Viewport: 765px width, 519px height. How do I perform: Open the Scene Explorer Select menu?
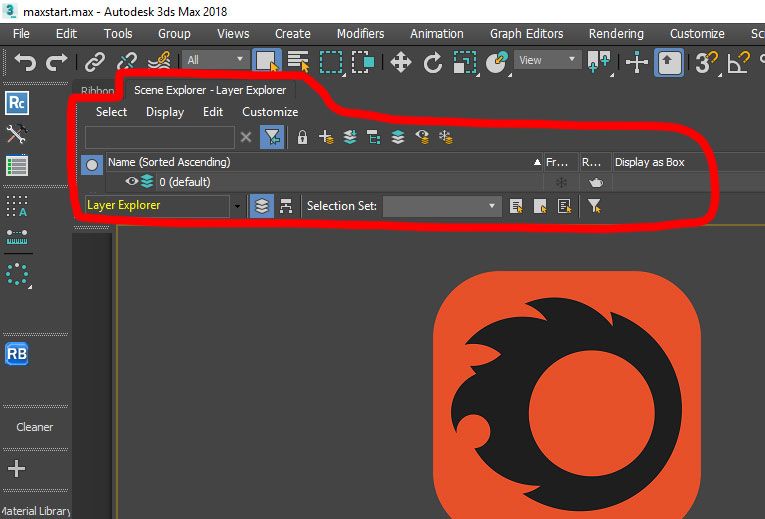(x=111, y=112)
